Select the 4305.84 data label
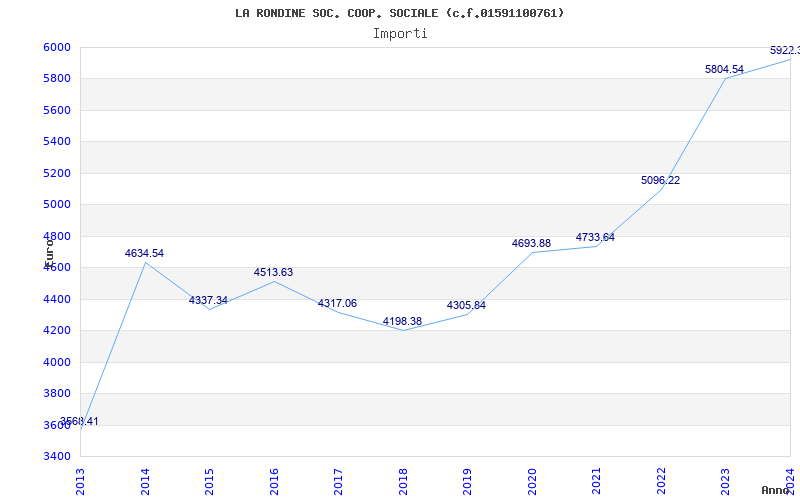Viewport: 800px width, 500px height. point(466,306)
